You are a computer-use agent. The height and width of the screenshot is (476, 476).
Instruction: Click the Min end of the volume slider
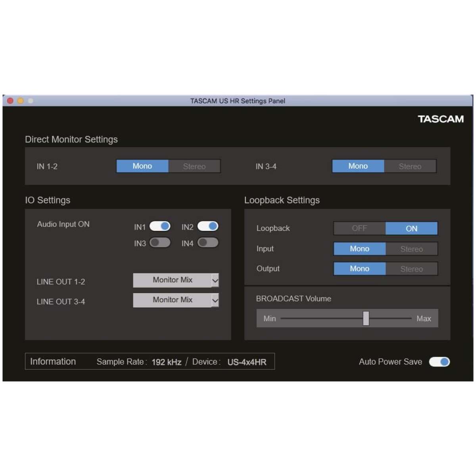[x=270, y=319]
